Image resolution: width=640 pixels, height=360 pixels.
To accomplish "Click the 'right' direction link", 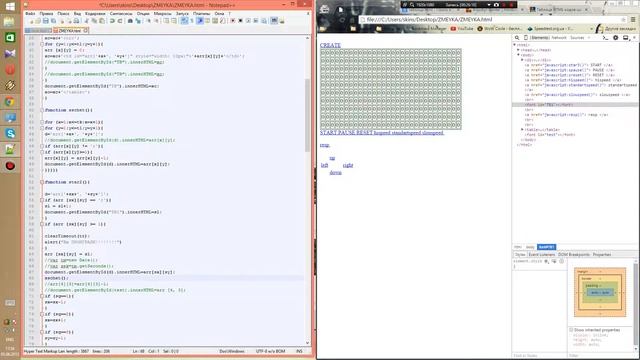I will (348, 165).
